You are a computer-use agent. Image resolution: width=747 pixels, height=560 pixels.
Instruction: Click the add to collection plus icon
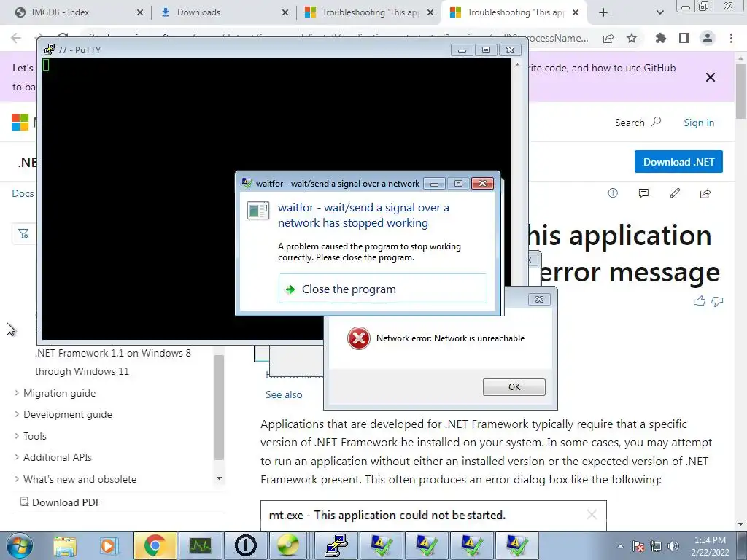pos(613,192)
